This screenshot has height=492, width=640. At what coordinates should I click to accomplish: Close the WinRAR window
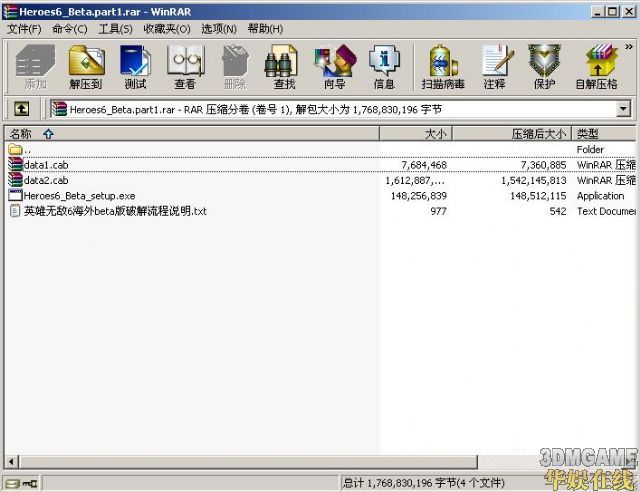click(x=629, y=11)
